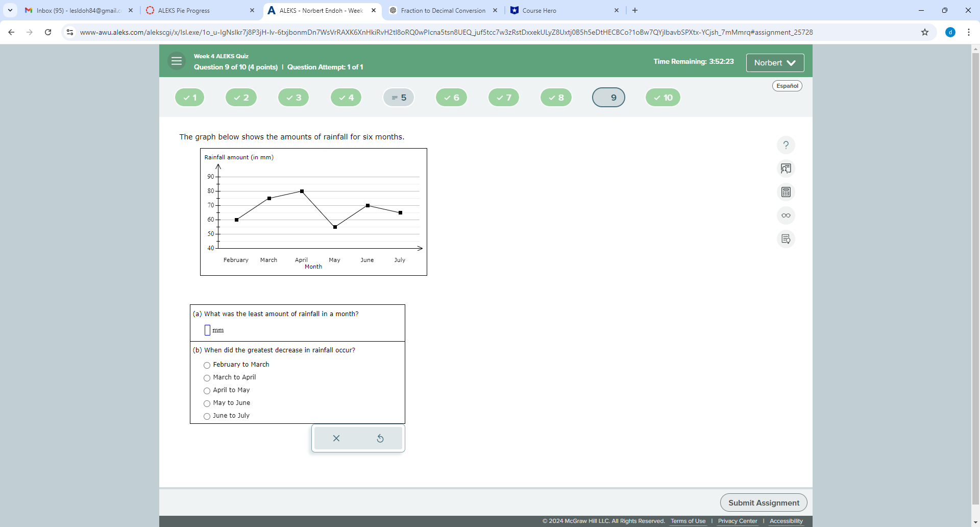Open Privacy Center link
The image size is (980, 527).
[738, 521]
